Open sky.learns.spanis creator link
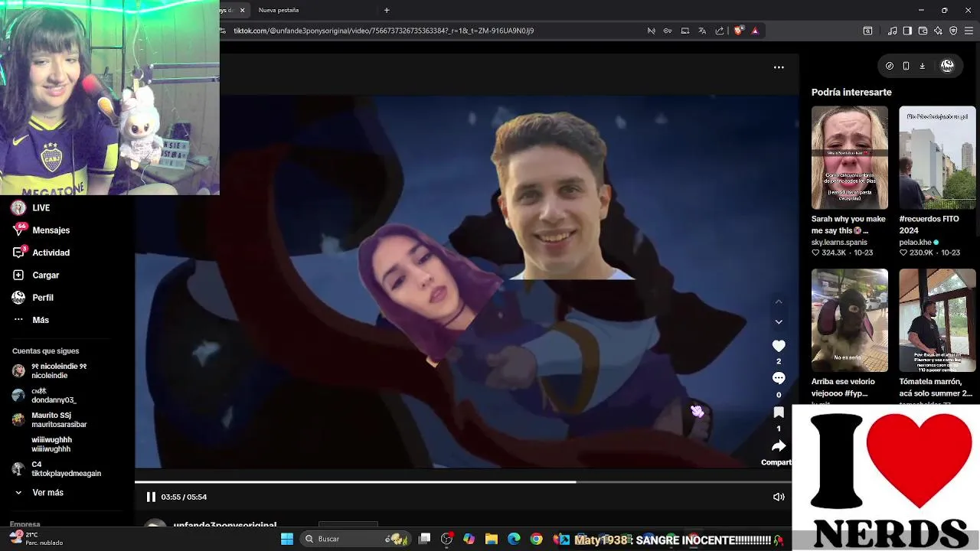This screenshot has width=980, height=551. 839,242
